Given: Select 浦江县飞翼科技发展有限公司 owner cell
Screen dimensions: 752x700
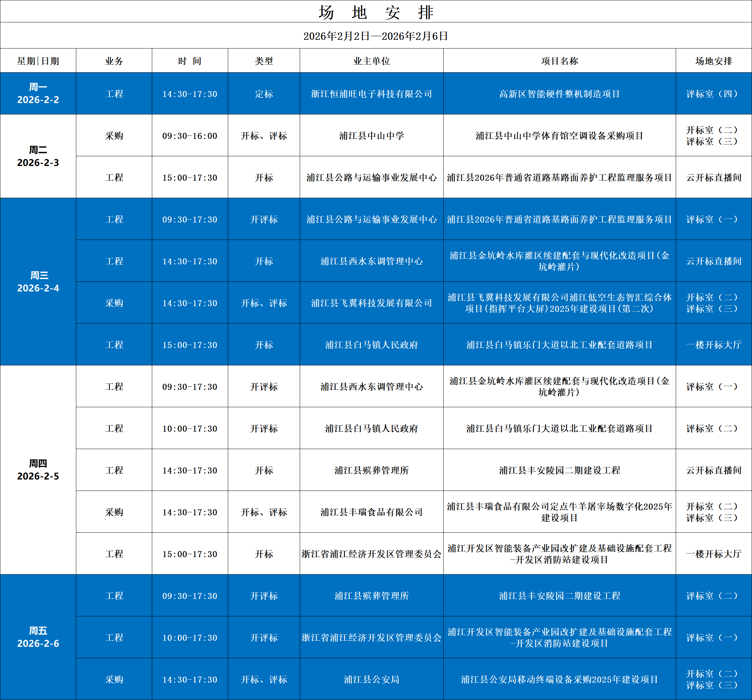Looking at the screenshot, I should click(371, 303).
